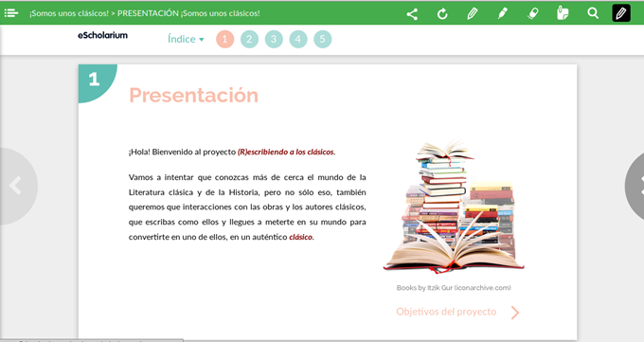Screen dimensions: 644x342
Task: Select the eraser tool
Action: 532,13
